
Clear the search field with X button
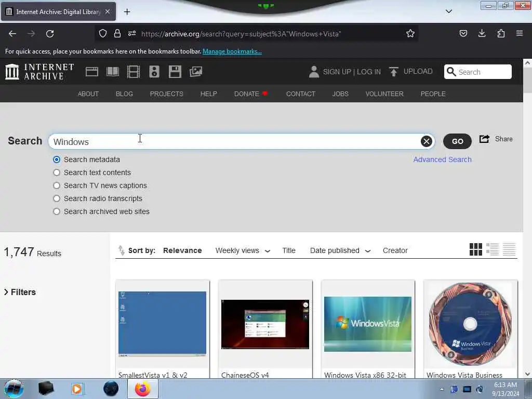pos(427,141)
